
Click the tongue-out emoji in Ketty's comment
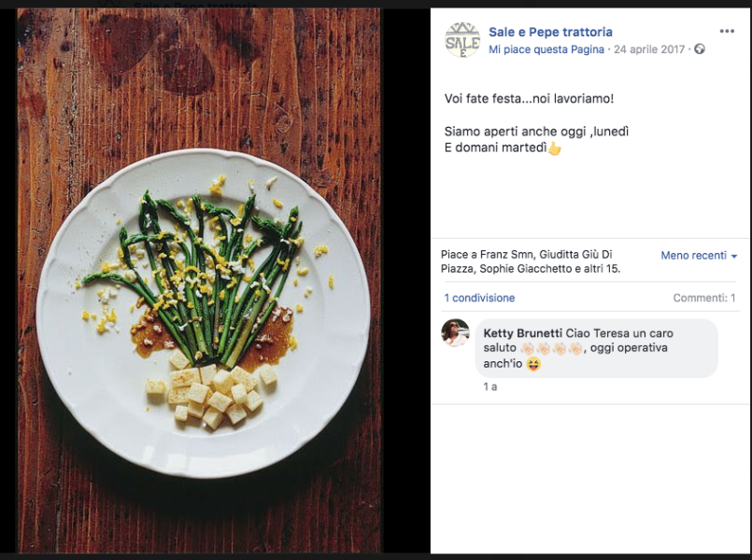[533, 364]
